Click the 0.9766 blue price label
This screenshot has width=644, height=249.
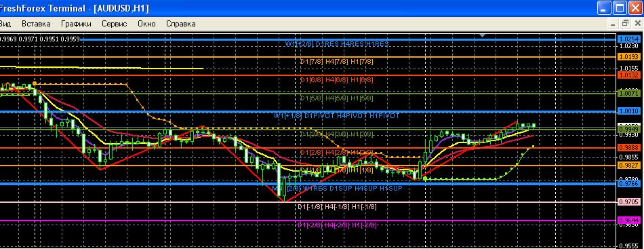pyautogui.click(x=629, y=183)
